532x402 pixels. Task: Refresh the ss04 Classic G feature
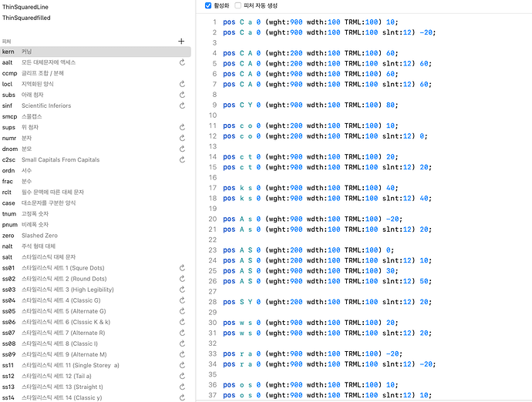tap(182, 300)
